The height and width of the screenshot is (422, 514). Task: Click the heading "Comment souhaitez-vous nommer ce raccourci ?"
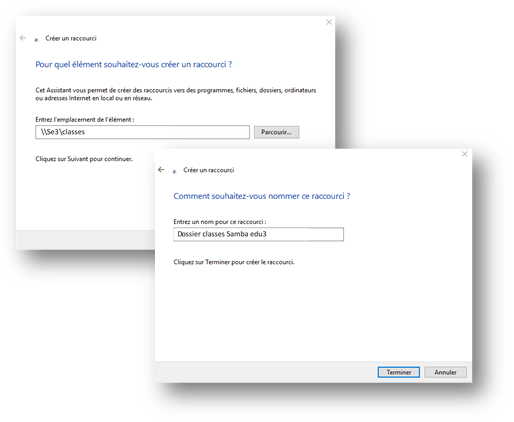(262, 196)
